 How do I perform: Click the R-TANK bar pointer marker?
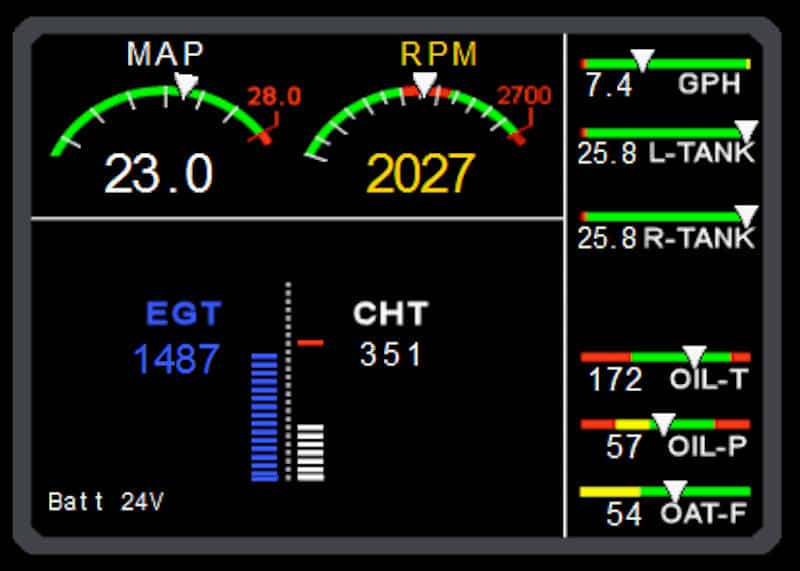(746, 215)
